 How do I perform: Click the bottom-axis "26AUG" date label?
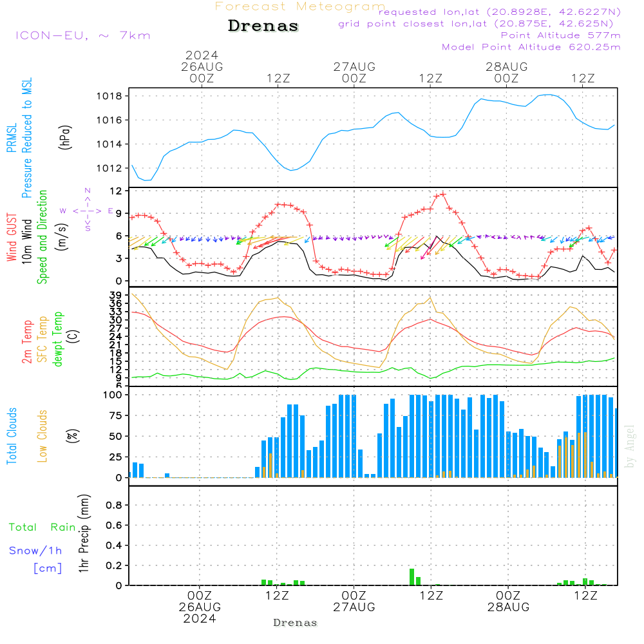click(200, 607)
